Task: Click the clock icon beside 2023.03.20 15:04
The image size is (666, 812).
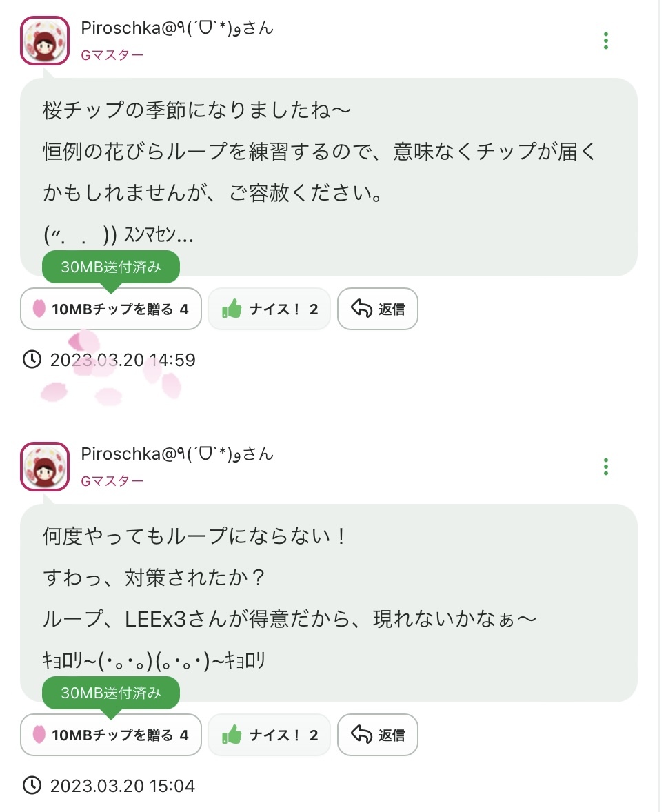Action: click(32, 785)
